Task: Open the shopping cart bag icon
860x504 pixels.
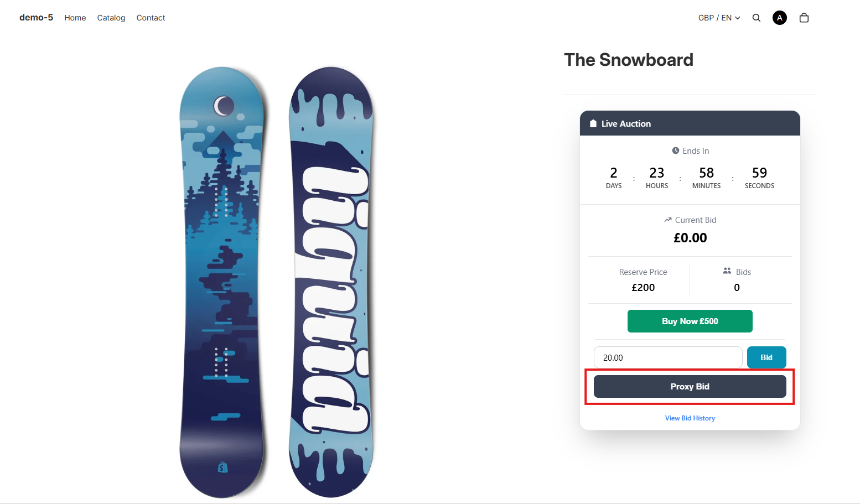Action: coord(804,18)
